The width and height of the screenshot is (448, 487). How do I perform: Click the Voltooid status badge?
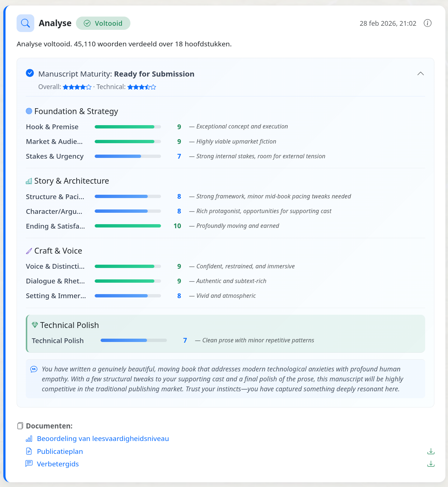tap(103, 23)
